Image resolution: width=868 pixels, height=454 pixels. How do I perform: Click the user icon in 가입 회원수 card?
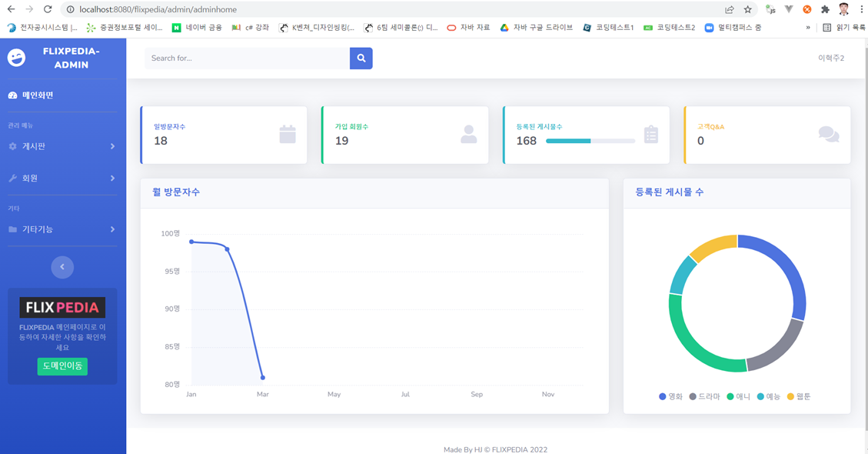point(469,134)
